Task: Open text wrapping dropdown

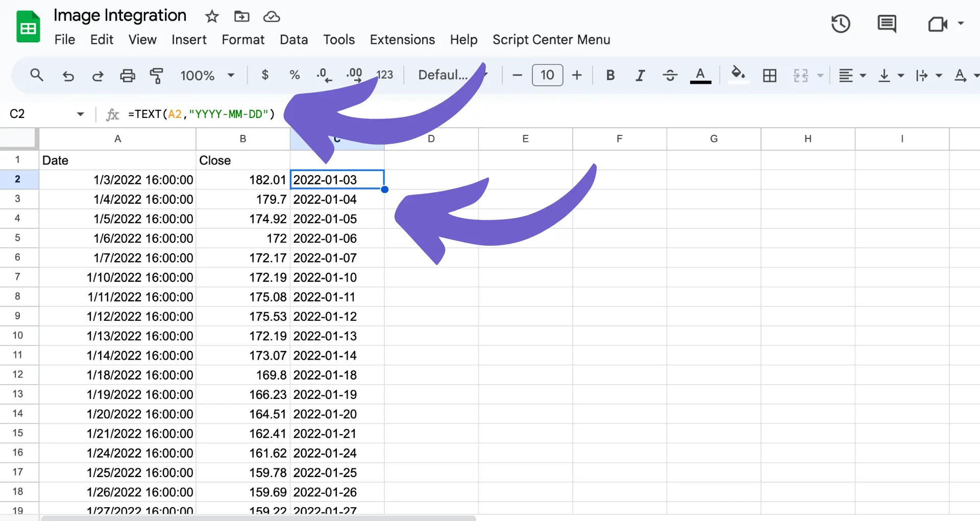Action: [928, 76]
